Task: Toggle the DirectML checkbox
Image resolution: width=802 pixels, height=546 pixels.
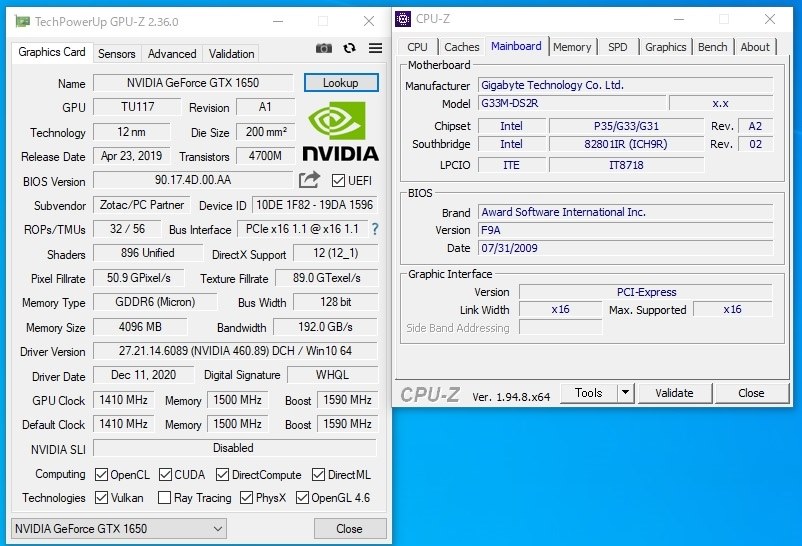Action: (x=318, y=474)
